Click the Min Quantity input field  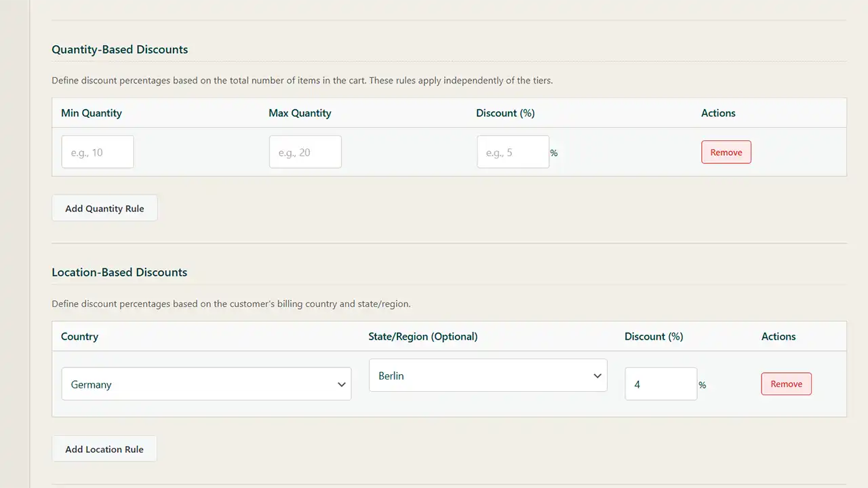[98, 152]
